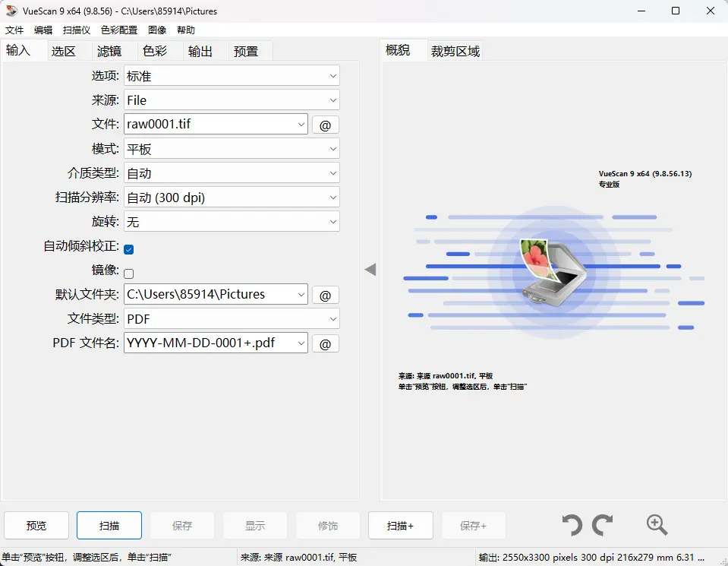Expand the PDF 文件名 combo box arrow
This screenshot has height=566, width=728.
coord(301,343)
